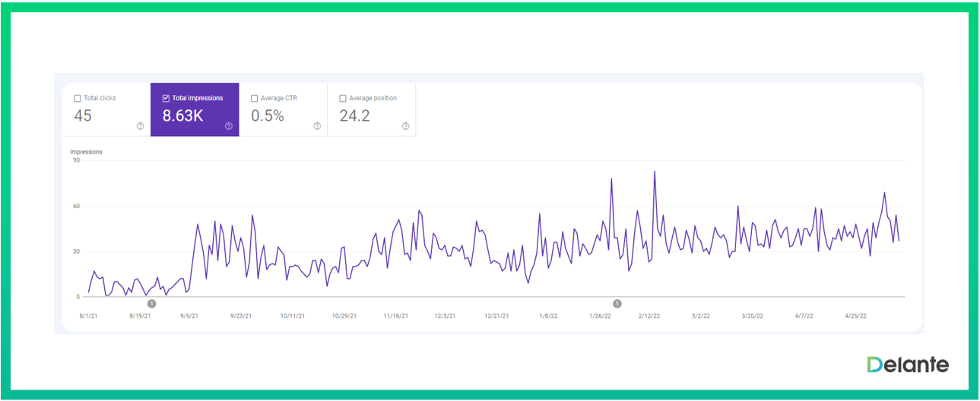Click the 8/1/21 date label

[x=88, y=316]
